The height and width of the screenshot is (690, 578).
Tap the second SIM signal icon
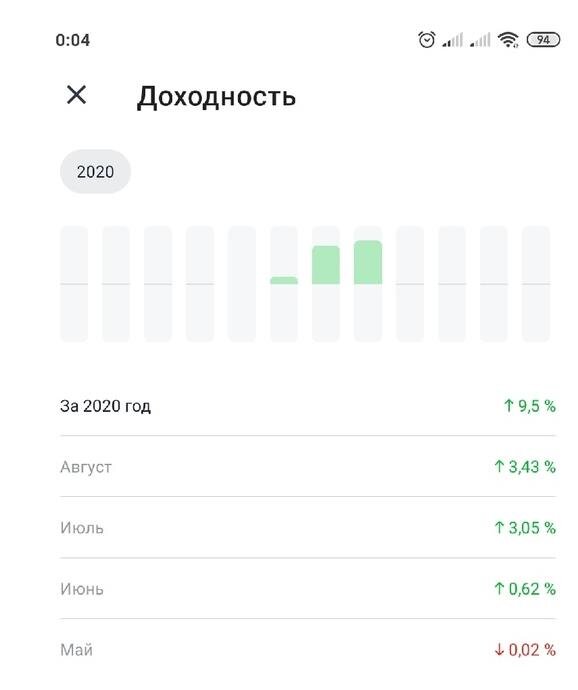(x=480, y=40)
